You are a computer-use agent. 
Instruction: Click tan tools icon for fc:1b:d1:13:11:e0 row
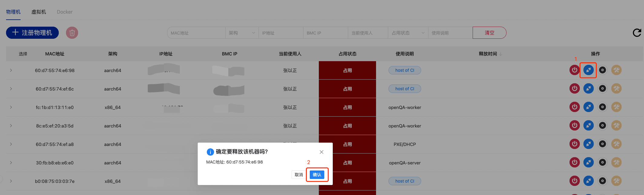click(616, 107)
